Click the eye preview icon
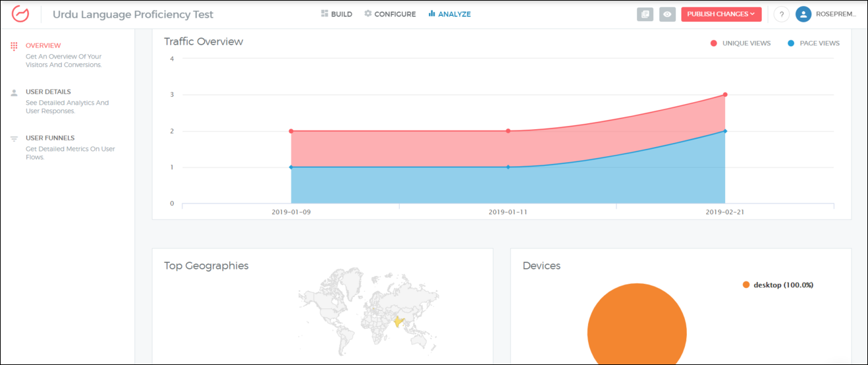This screenshot has height=365, width=868. 667,14
